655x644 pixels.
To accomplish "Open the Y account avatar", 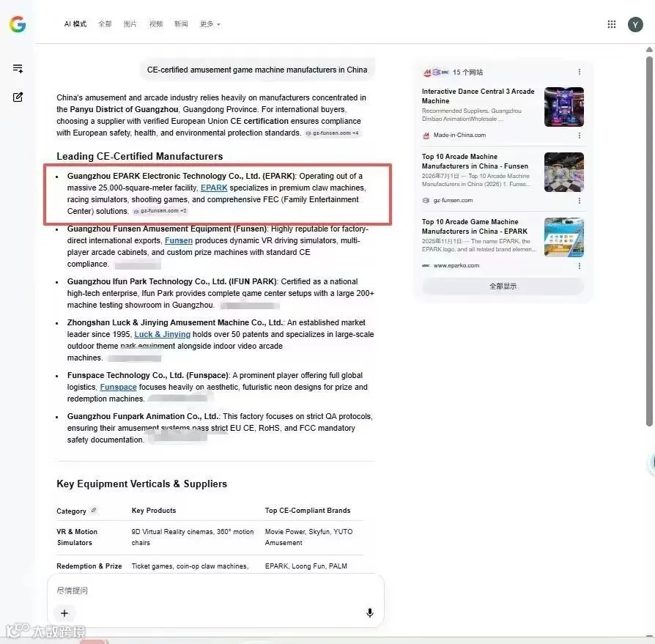I will [635, 25].
